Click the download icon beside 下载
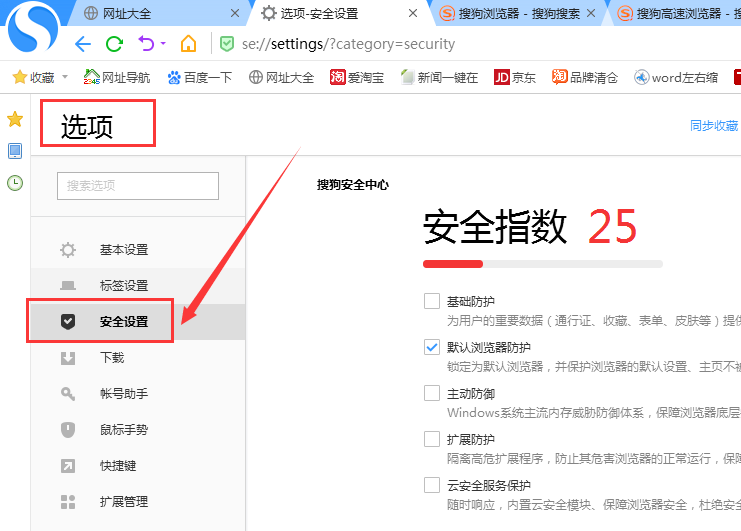The height and width of the screenshot is (531, 741). 68,358
